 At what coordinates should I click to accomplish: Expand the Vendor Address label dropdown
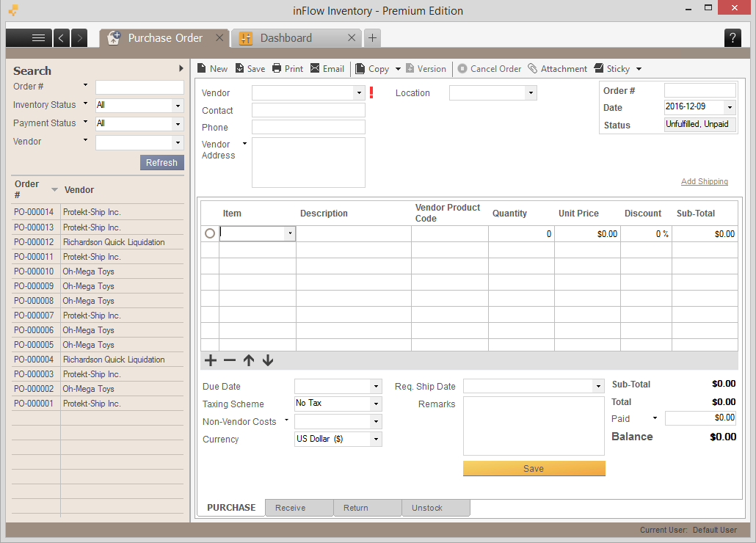click(x=244, y=144)
